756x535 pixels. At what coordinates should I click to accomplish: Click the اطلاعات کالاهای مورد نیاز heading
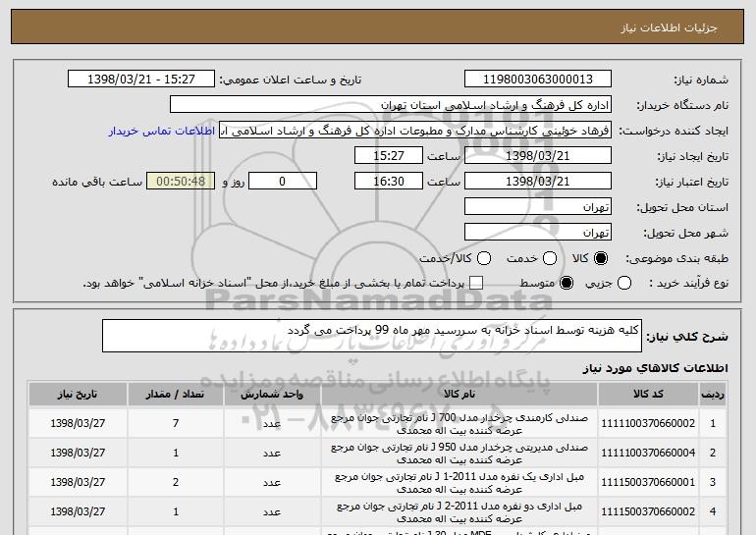pos(655,368)
